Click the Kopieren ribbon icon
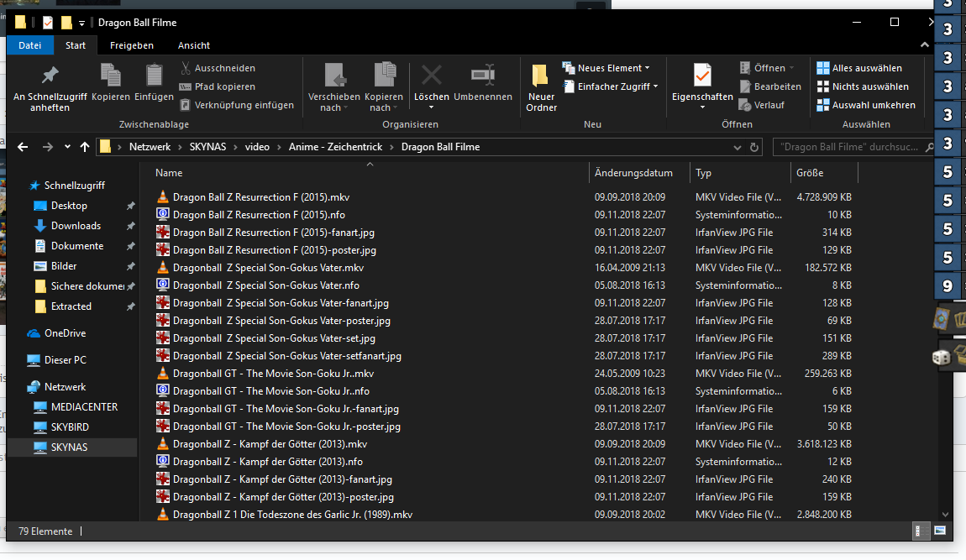 (111, 82)
